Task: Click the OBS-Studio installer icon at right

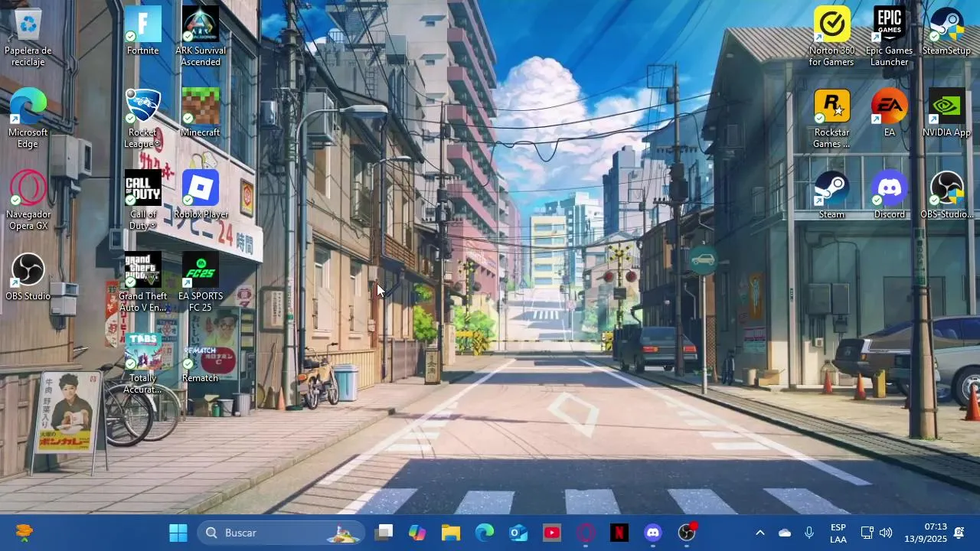Action: pyautogui.click(x=947, y=195)
